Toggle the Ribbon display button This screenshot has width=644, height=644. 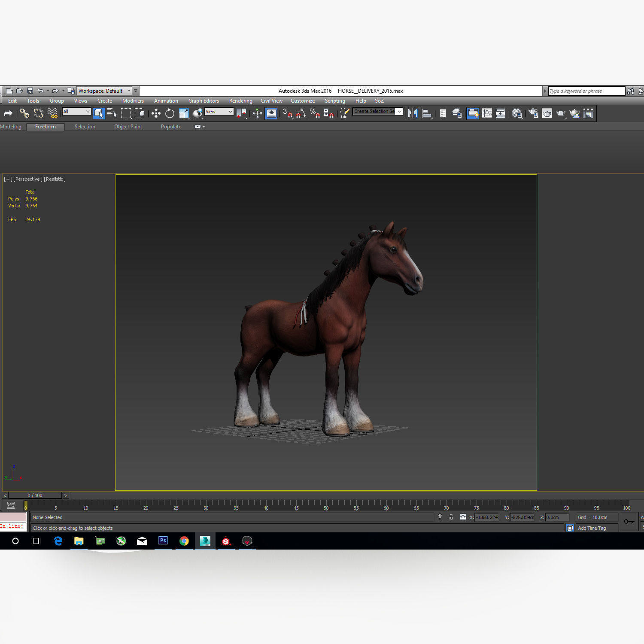473,113
